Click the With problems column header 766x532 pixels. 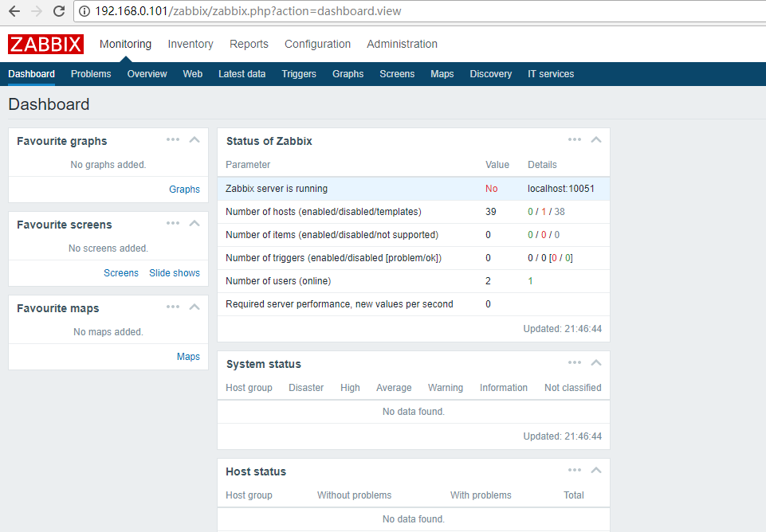tap(481, 495)
